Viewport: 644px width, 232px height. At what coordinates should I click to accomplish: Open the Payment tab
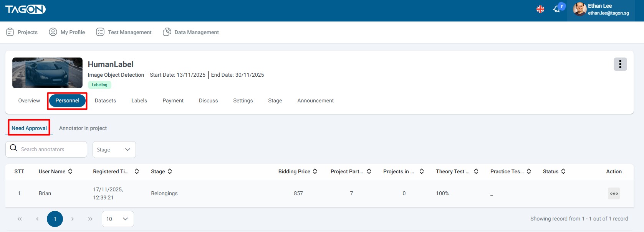[x=173, y=101]
